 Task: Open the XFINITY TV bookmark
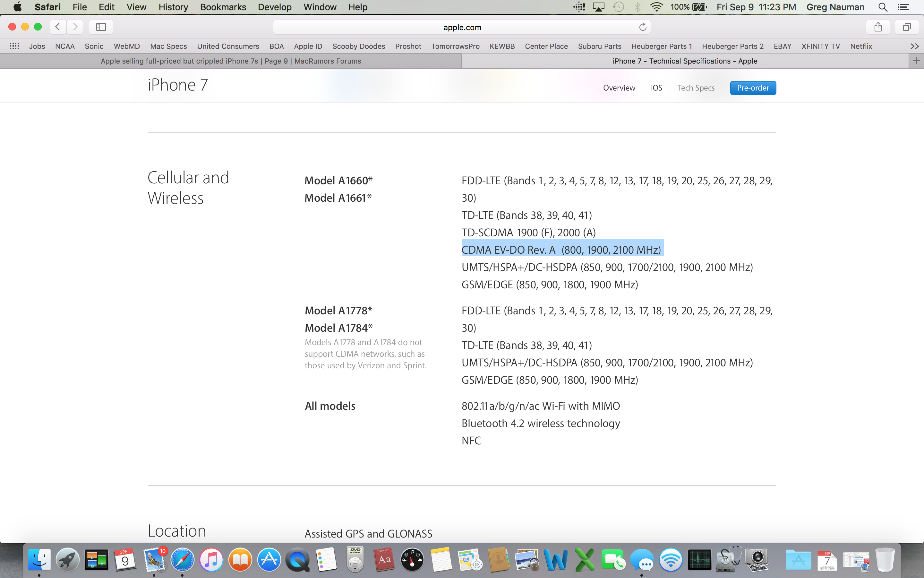coord(820,46)
